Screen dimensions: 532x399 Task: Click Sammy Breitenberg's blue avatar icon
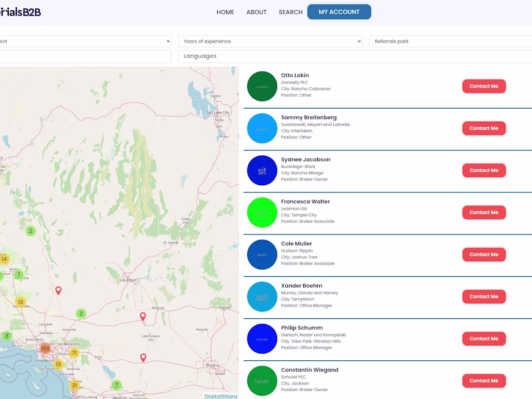(x=262, y=128)
